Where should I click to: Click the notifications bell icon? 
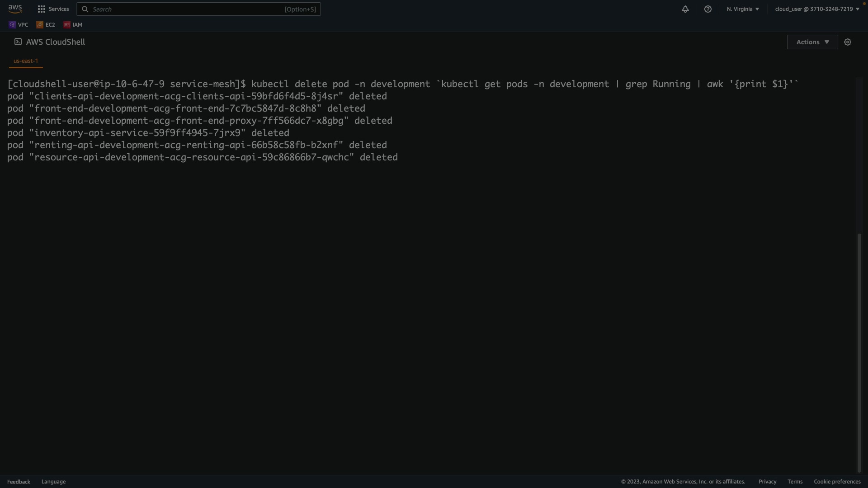pos(685,9)
